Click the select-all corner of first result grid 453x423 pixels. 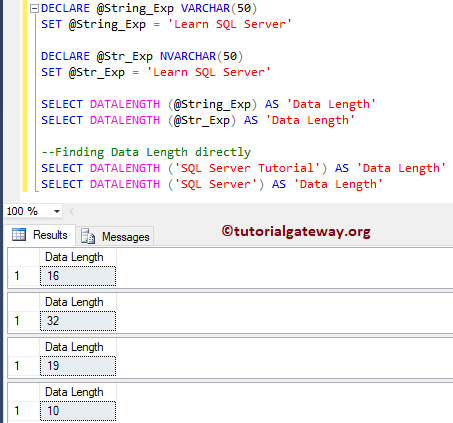(x=24, y=257)
